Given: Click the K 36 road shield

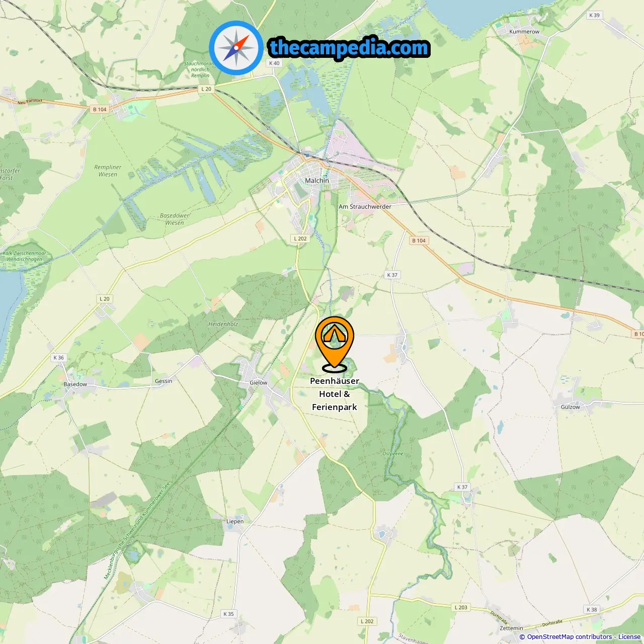Looking at the screenshot, I should [59, 358].
